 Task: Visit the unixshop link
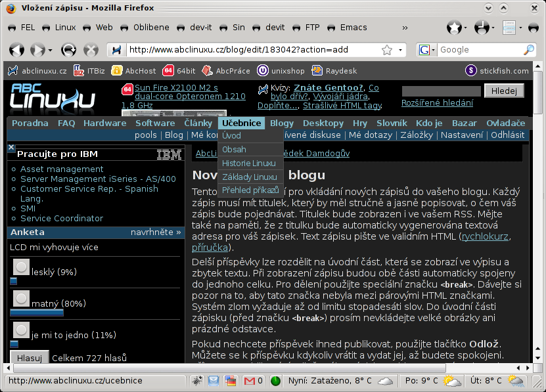tap(281, 71)
